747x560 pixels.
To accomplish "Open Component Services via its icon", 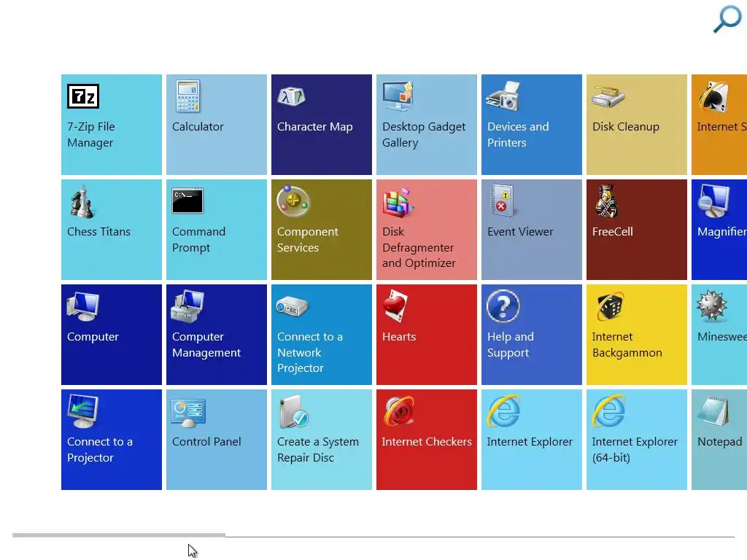I will (293, 201).
